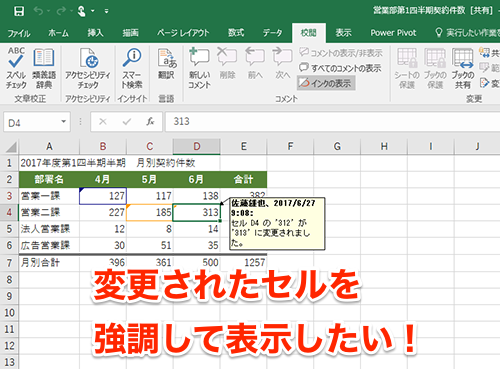
Task: Open the ファイル tab
Action: (x=19, y=33)
